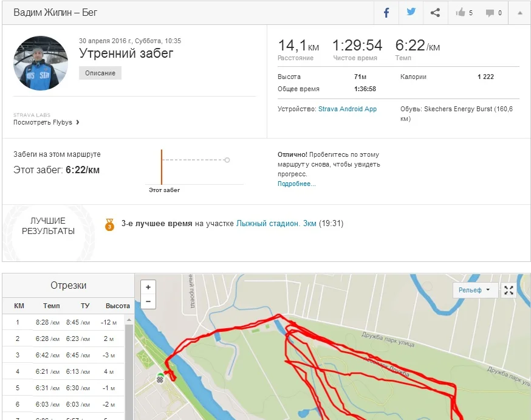
Task: Click the bronze medal achievement icon
Action: [x=109, y=224]
